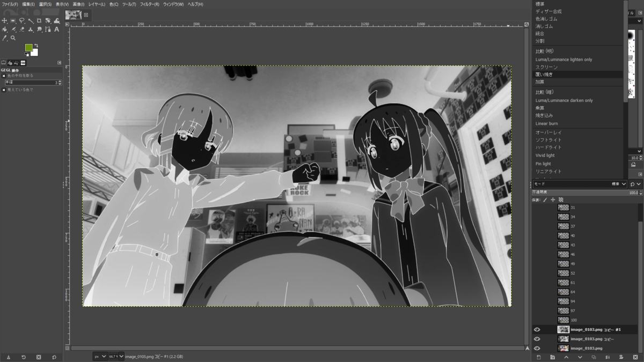
Task: Delete the selected layer
Action: 635,357
